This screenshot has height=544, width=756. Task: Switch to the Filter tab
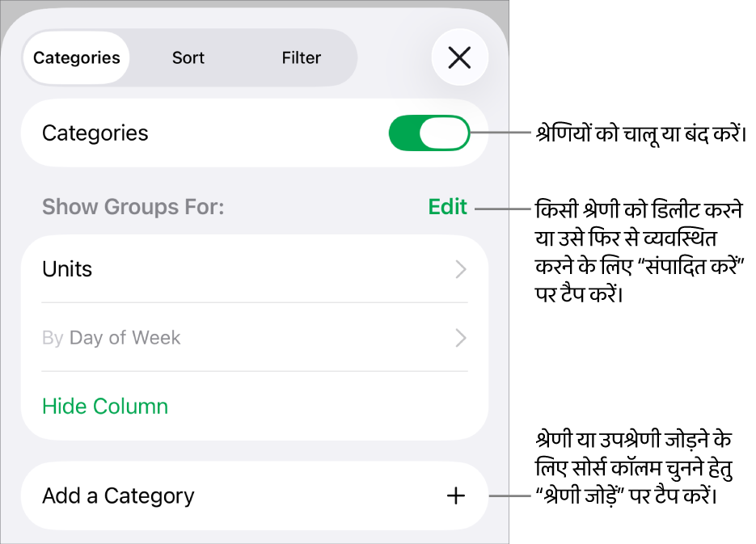click(x=301, y=58)
